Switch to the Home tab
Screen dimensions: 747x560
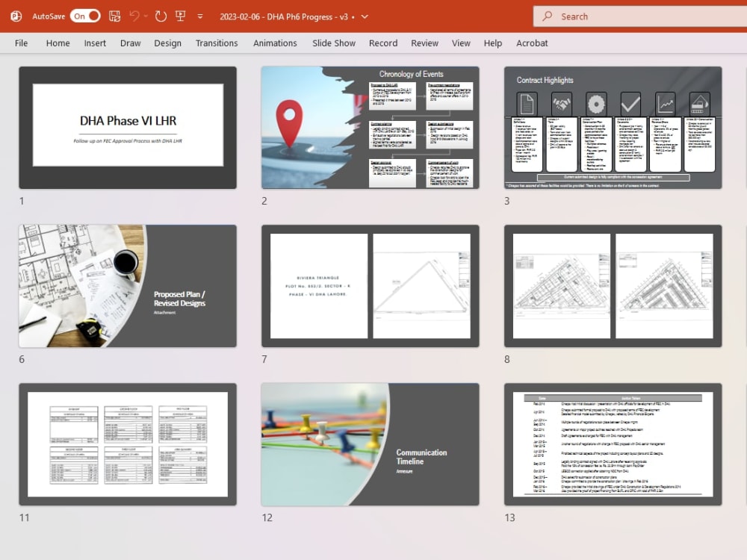[x=58, y=43]
